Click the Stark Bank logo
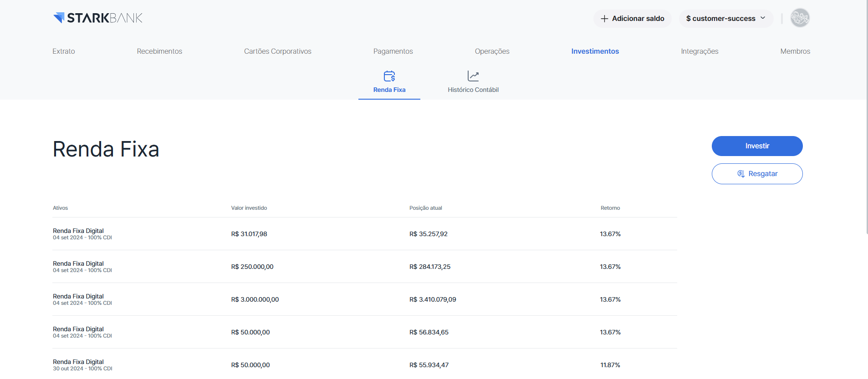This screenshot has width=868, height=379. tap(98, 18)
